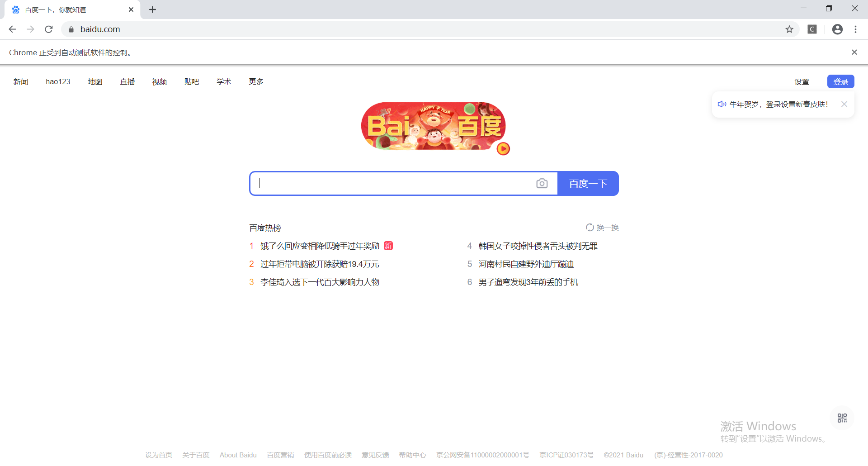
Task: Open the extension icon beside the star
Action: (812, 29)
